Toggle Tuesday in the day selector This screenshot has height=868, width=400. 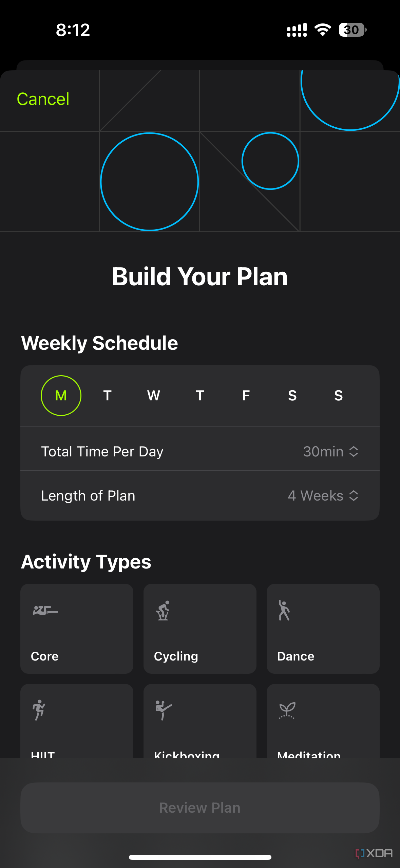(x=108, y=396)
